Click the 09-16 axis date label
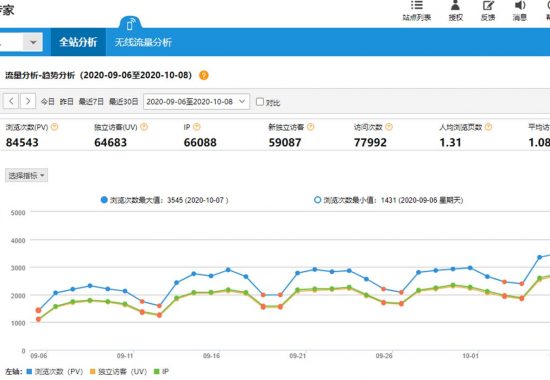 [211, 356]
